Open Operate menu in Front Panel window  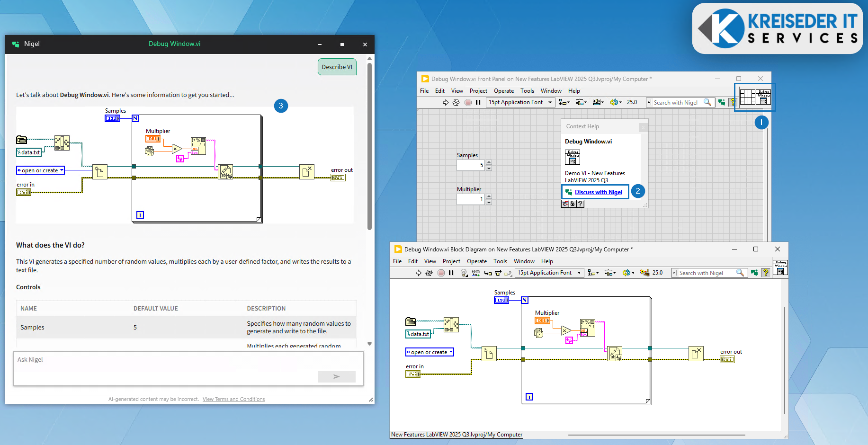coord(503,91)
